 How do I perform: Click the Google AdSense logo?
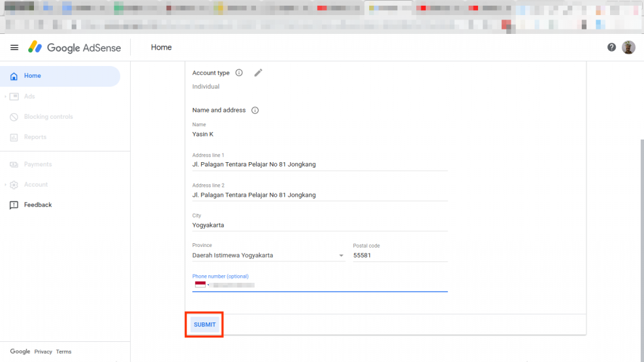(x=75, y=47)
